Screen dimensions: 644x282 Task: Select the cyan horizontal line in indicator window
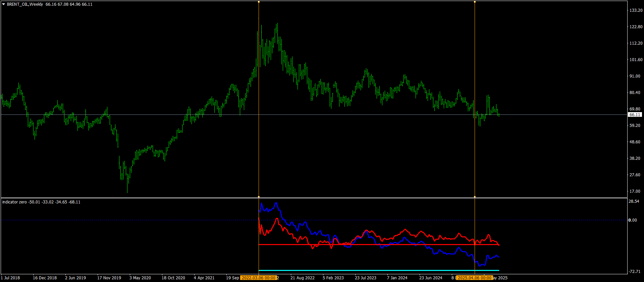click(x=379, y=270)
